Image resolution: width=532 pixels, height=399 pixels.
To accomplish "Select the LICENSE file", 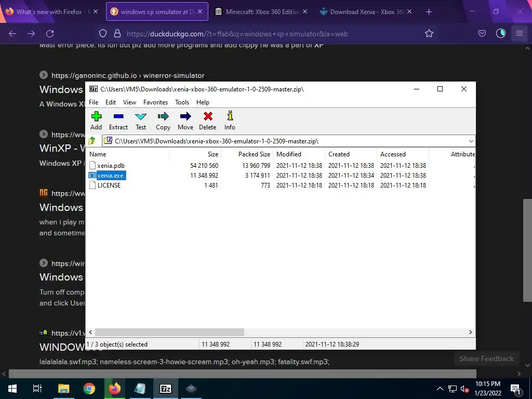I will pyautogui.click(x=109, y=185).
